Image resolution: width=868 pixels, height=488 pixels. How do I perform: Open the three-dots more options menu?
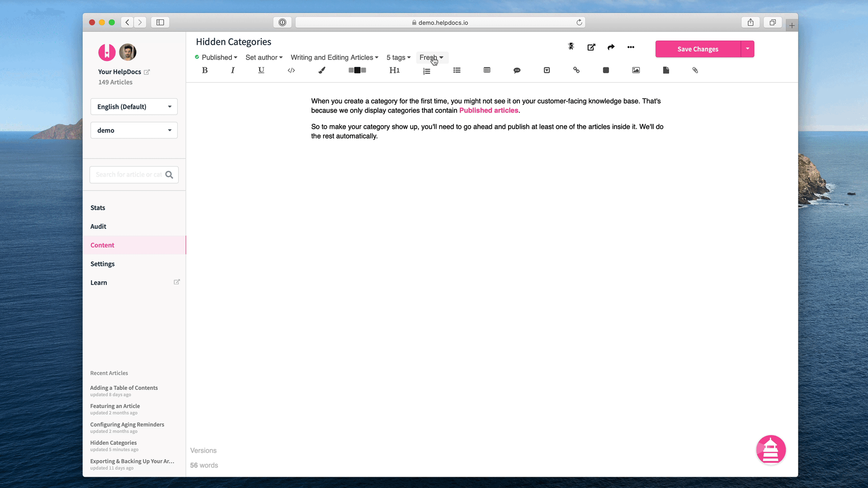click(x=631, y=47)
